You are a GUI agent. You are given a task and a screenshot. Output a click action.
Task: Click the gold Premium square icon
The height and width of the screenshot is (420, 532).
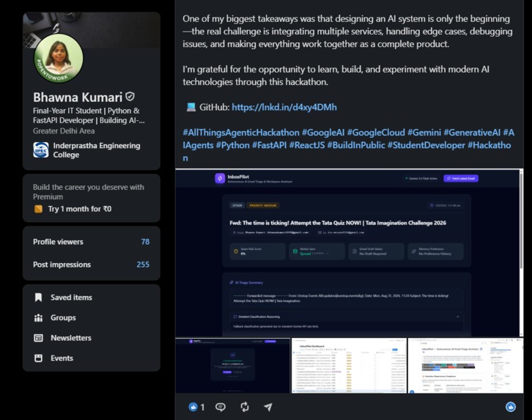(x=38, y=209)
